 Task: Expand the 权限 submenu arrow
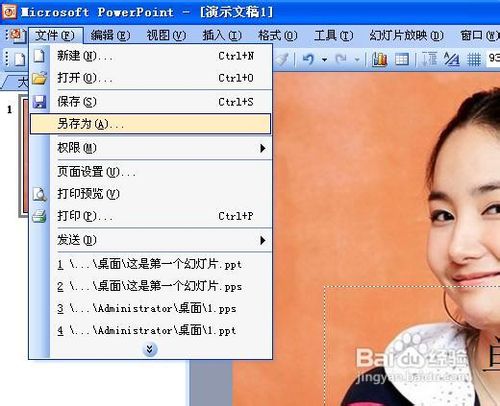point(263,148)
